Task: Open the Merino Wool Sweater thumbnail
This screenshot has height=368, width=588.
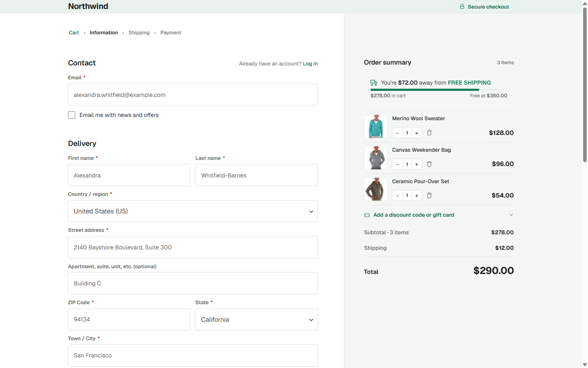Action: 376,127
